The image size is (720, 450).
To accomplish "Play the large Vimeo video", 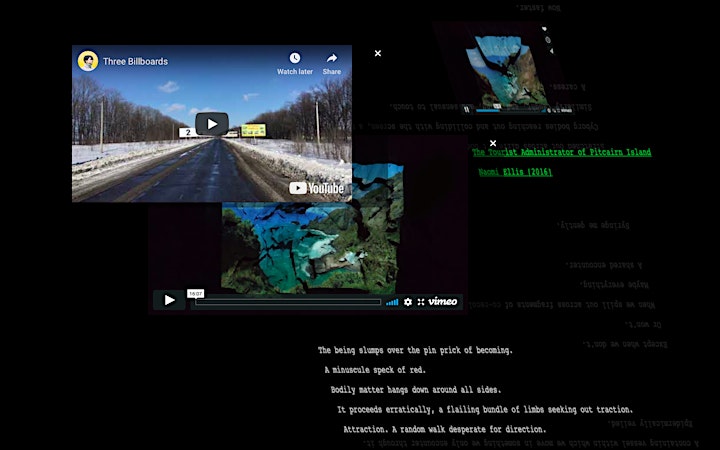I will [x=169, y=300].
